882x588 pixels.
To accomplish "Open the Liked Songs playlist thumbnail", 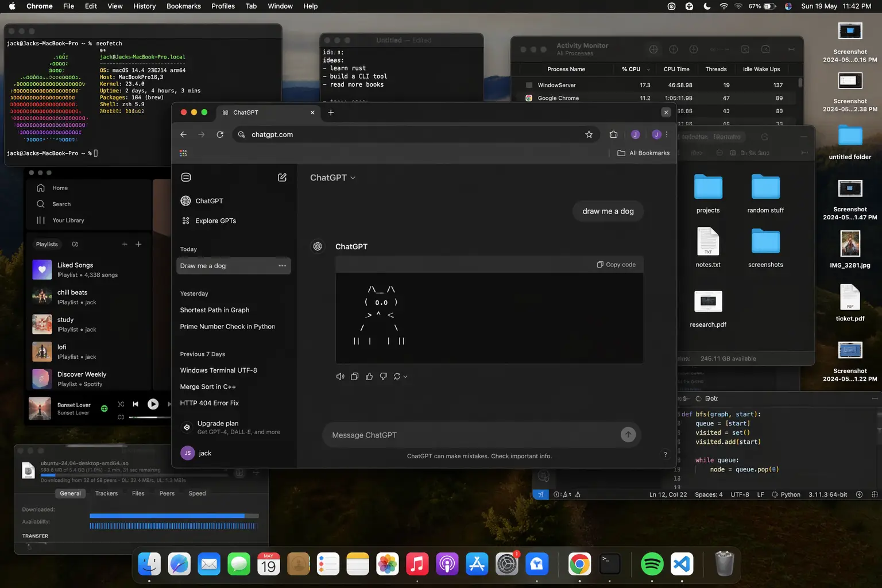I will [x=42, y=269].
